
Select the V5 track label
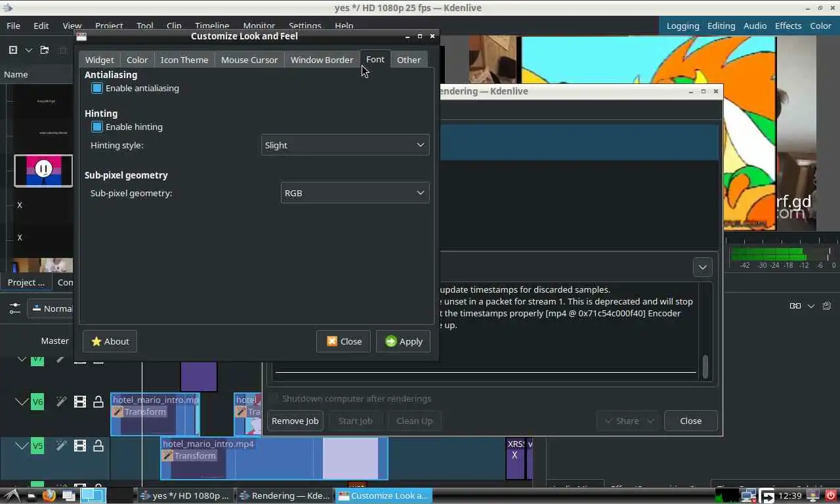coord(37,446)
